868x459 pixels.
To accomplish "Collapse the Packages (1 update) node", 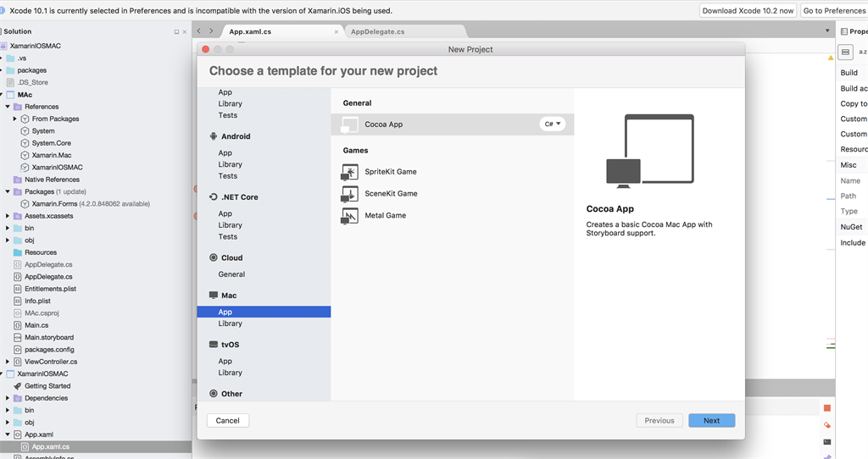I will 8,192.
